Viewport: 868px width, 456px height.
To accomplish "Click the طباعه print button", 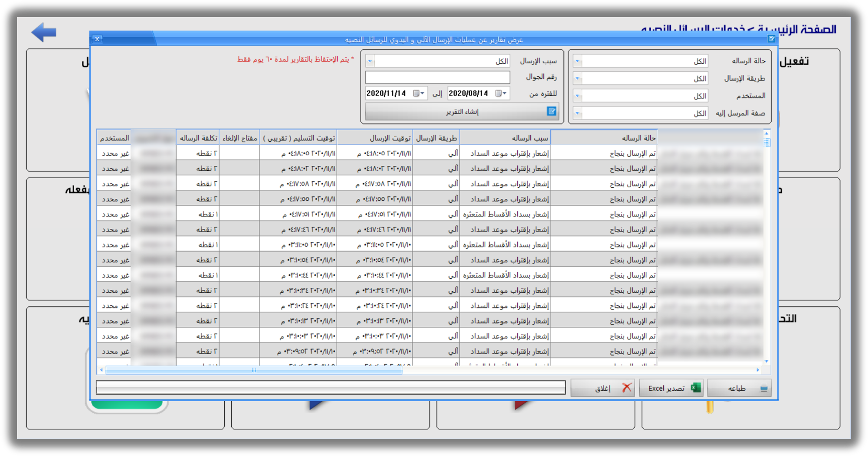I will pos(739,388).
